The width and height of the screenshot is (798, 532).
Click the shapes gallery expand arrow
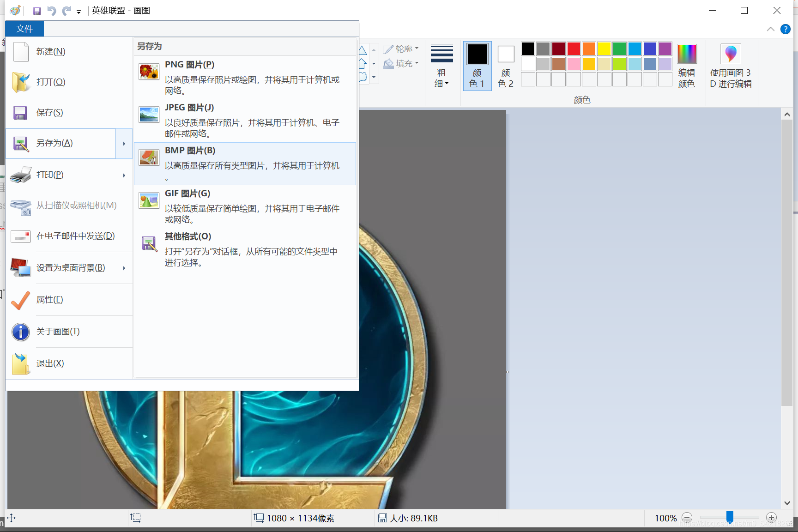(x=374, y=77)
